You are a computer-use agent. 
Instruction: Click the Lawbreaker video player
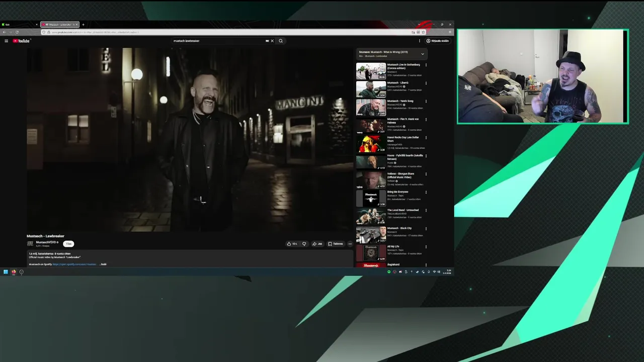[x=190, y=139]
